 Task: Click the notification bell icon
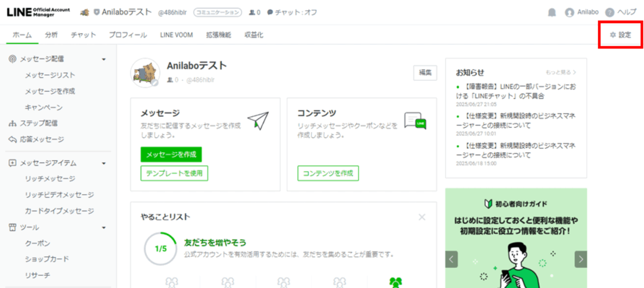tap(552, 12)
